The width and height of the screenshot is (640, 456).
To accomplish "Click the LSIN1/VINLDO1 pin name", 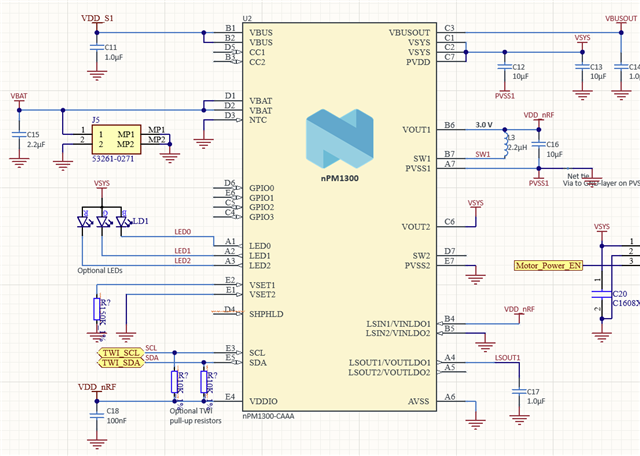I will click(x=398, y=324).
